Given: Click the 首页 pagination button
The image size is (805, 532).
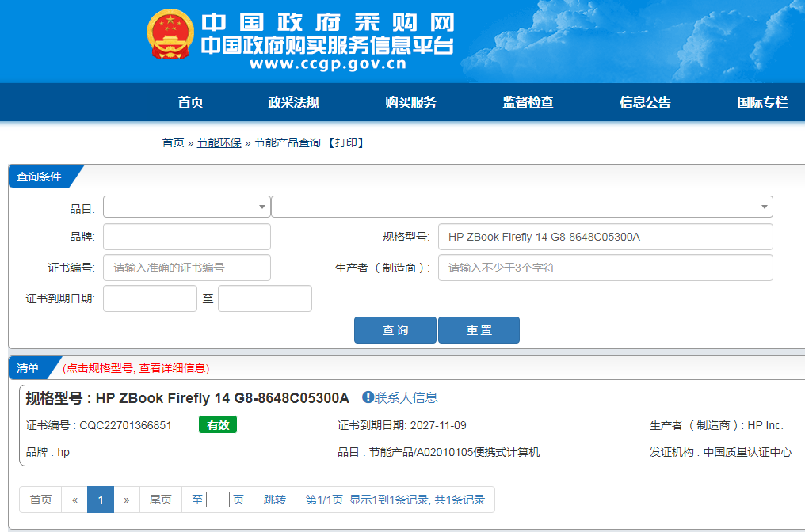Looking at the screenshot, I should click(x=40, y=500).
